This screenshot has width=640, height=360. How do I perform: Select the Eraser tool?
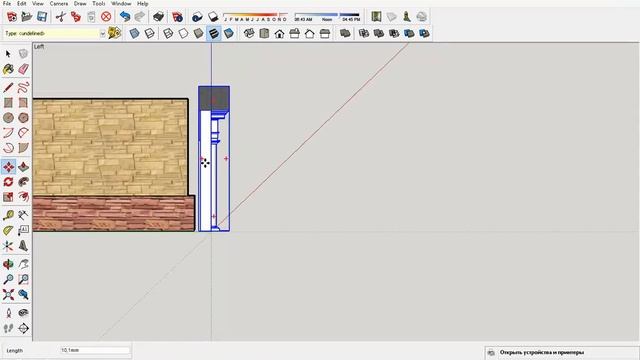point(23,69)
